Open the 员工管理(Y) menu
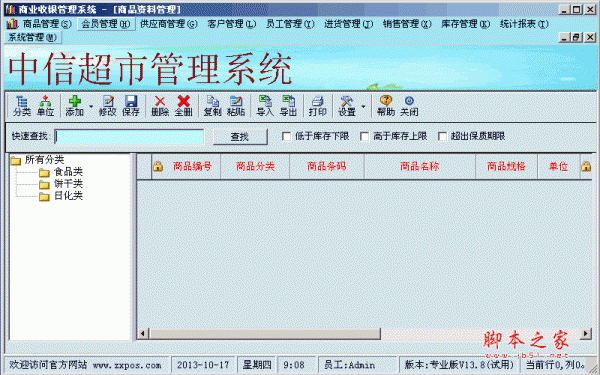Screen dimensions: 600x375 tap(290, 24)
